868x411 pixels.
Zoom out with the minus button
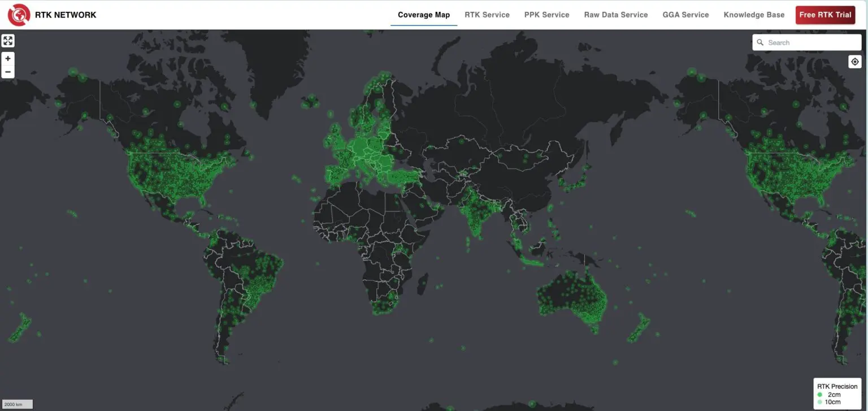click(8, 72)
